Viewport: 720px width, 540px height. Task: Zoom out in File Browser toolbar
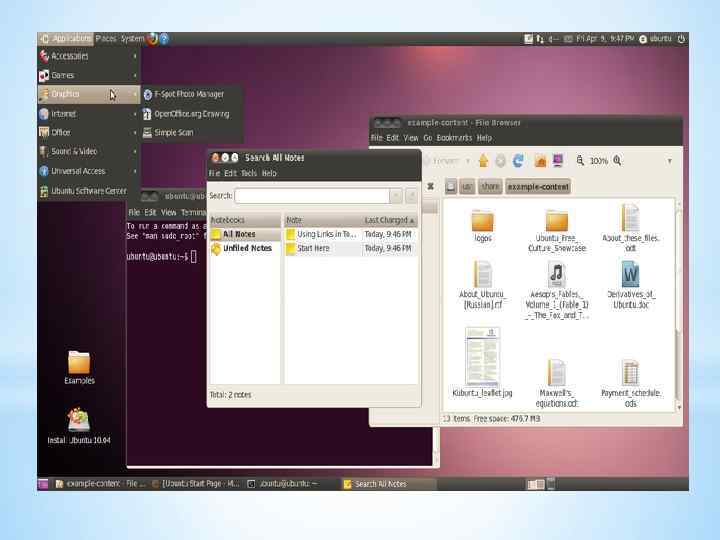(580, 160)
